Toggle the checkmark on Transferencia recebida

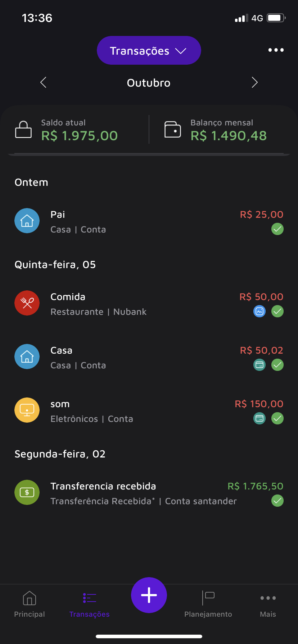pyautogui.click(x=277, y=501)
